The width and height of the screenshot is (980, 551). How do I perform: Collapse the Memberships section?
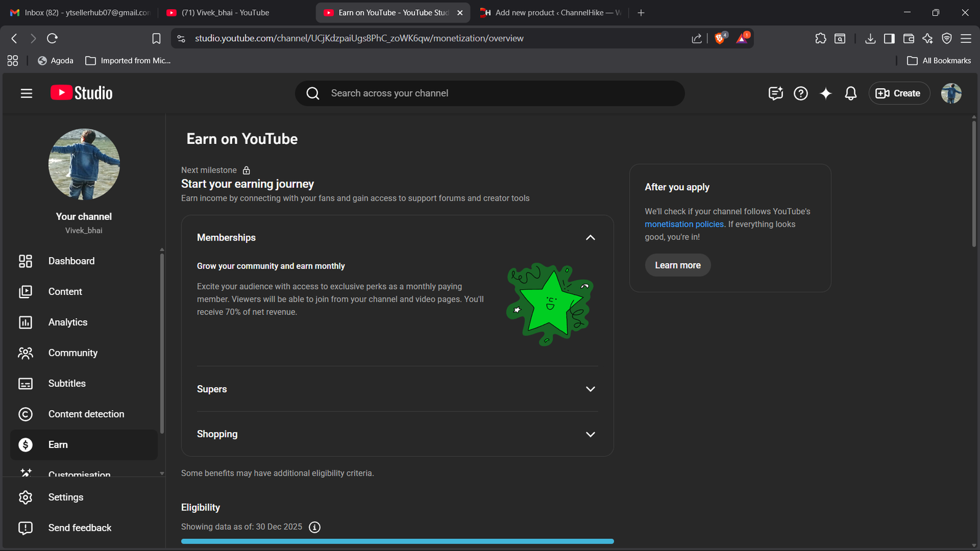[x=590, y=238]
